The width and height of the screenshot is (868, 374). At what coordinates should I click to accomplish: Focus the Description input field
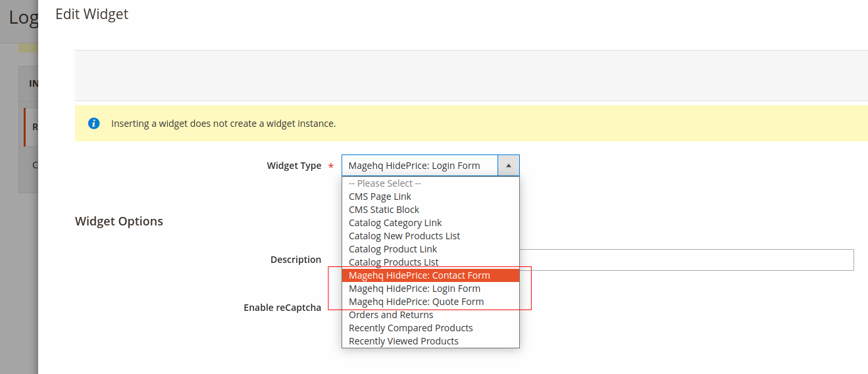coord(686,260)
